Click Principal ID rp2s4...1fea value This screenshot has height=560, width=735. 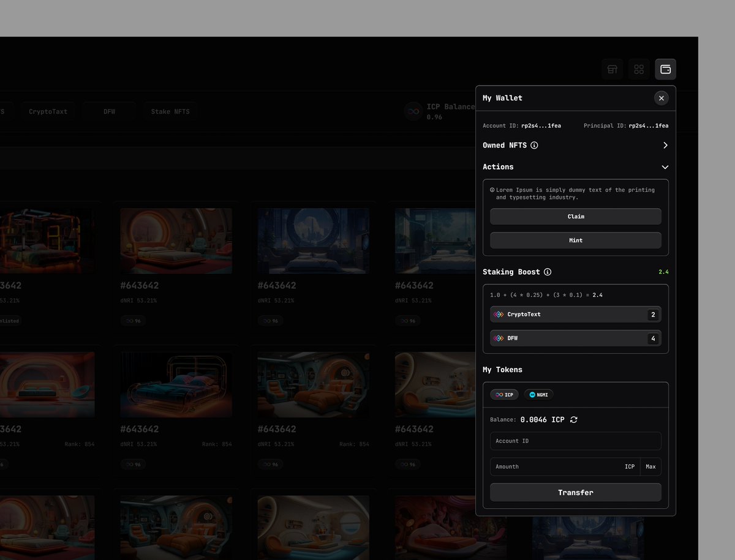coord(649,125)
